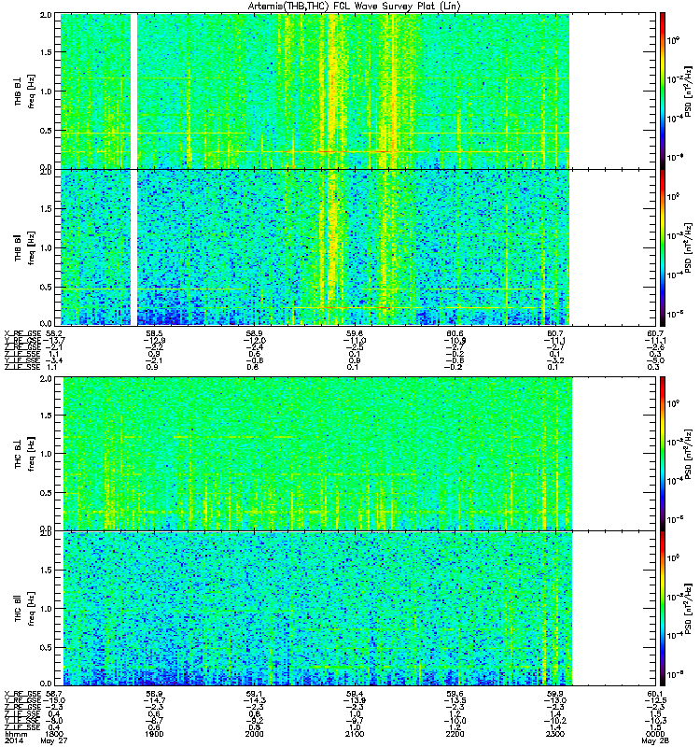Click the '2.0' frequency tick of the THB B-perp panel
This screenshot has height=747, width=700.
click(46, 15)
